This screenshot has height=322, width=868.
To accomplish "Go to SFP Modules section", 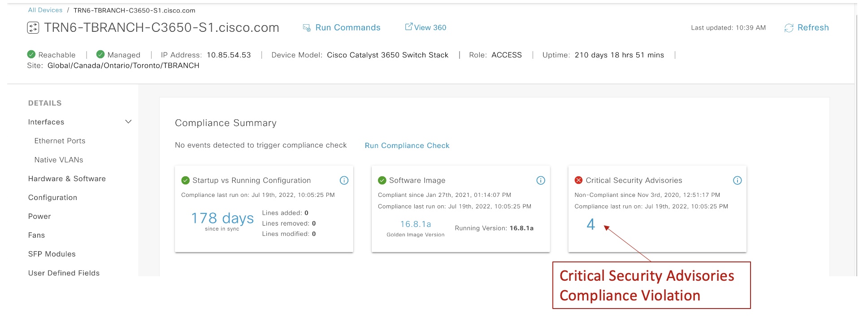I will [x=52, y=254].
